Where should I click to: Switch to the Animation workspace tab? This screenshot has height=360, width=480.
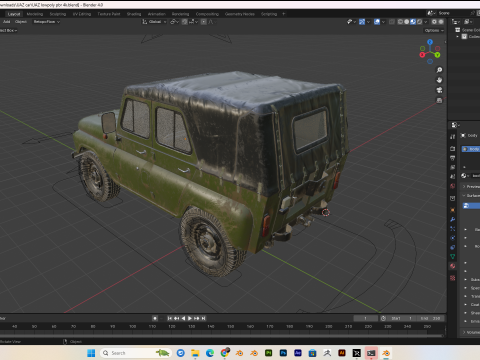157,14
